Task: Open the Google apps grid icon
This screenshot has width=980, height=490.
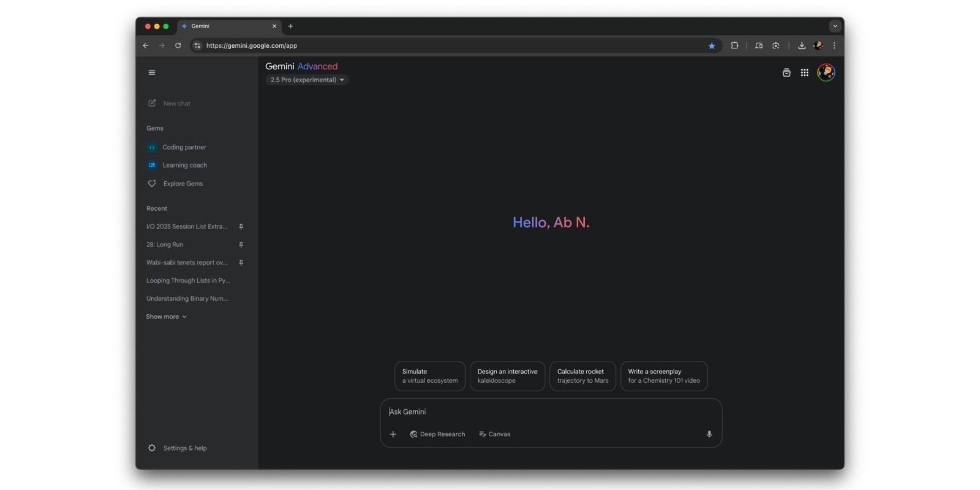Action: 804,73
